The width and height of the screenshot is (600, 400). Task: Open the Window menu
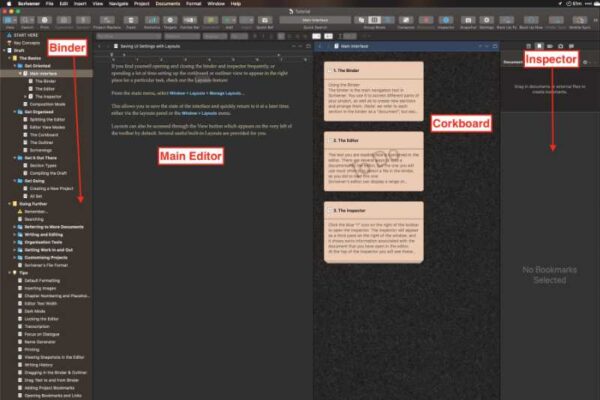click(x=216, y=3)
